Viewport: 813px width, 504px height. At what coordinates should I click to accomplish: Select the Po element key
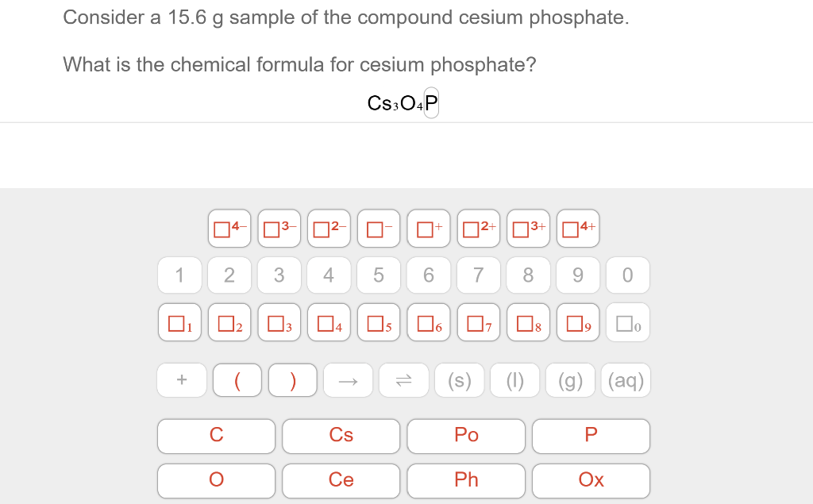[466, 435]
